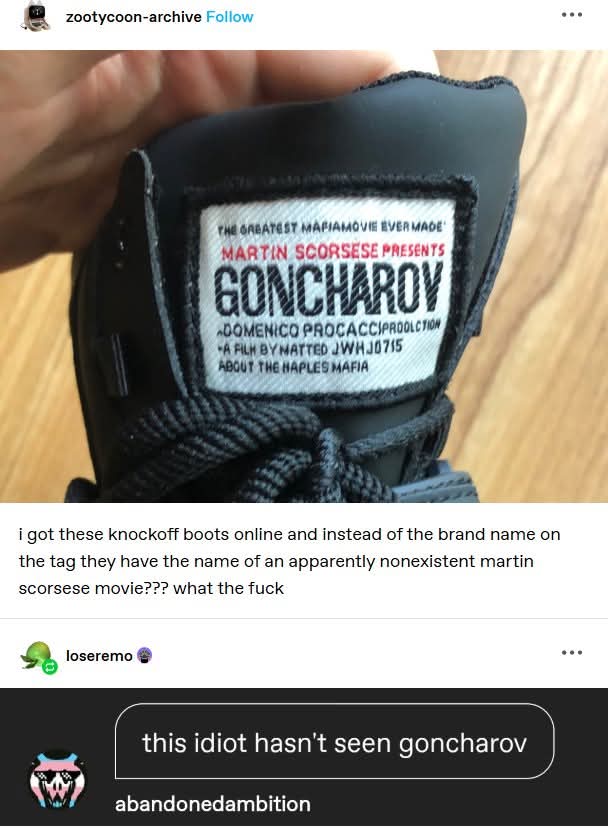Click the purple badge beside loseremo
608x835 pixels.
click(x=144, y=656)
